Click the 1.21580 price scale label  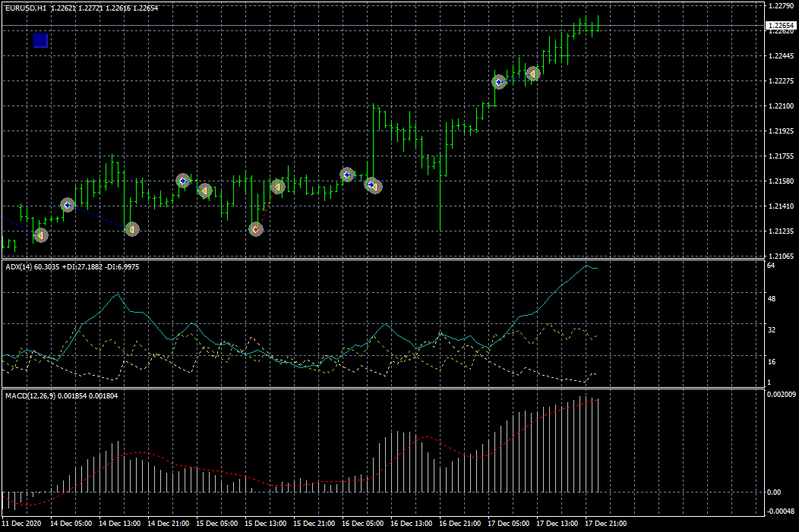(x=781, y=181)
